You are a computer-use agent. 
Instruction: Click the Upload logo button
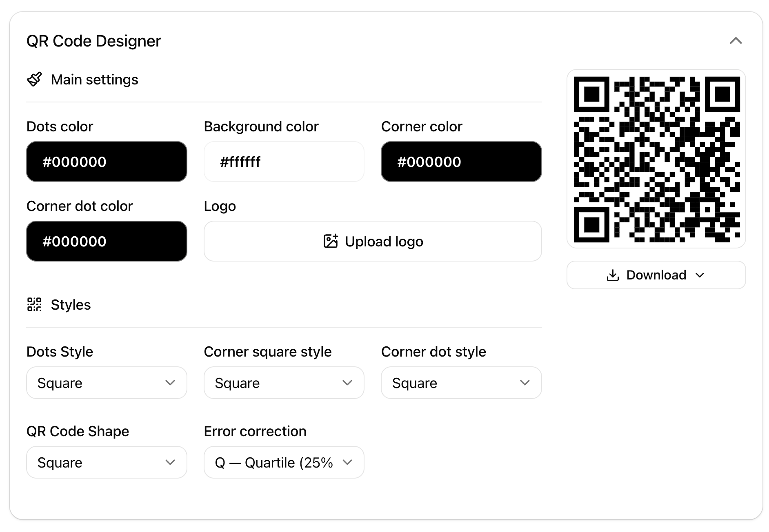click(x=373, y=241)
